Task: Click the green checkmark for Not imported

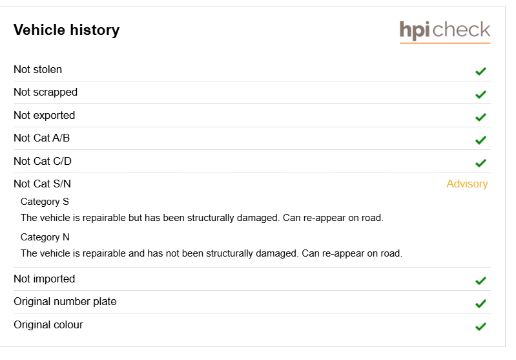Action: [481, 281]
